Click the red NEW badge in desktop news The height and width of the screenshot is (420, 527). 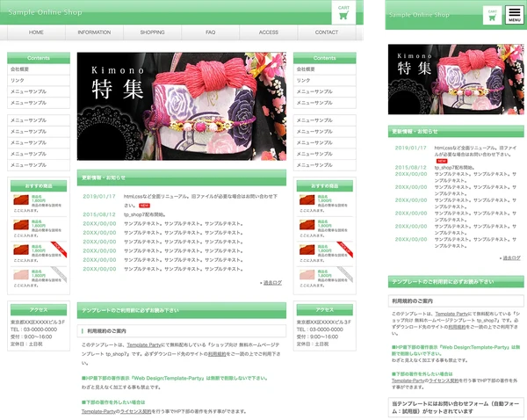(x=144, y=206)
